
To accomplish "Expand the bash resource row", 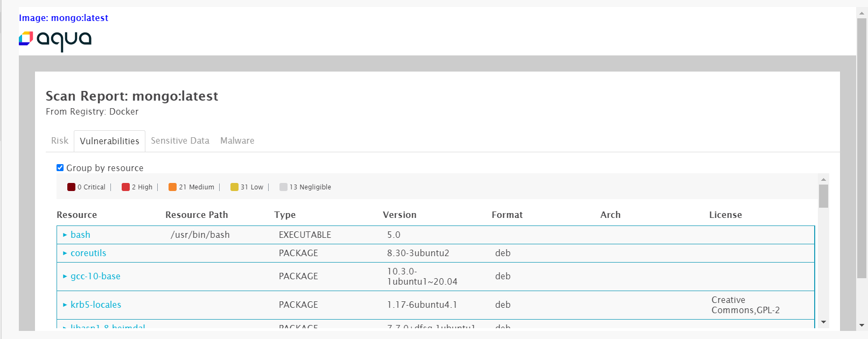I will point(65,235).
